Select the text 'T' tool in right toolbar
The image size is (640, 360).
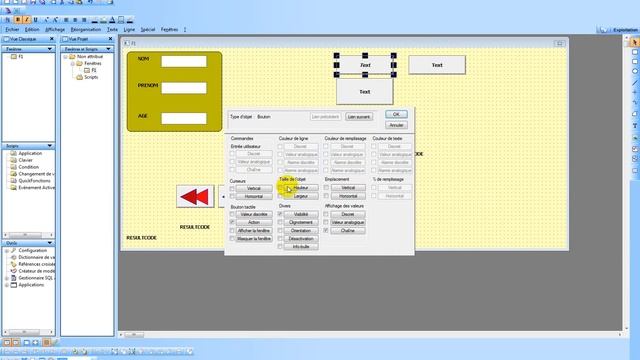635,126
